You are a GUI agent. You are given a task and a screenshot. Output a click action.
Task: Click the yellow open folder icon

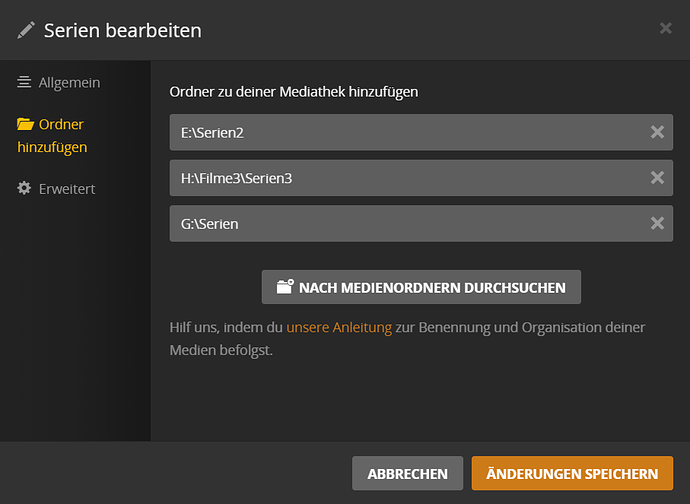[26, 124]
